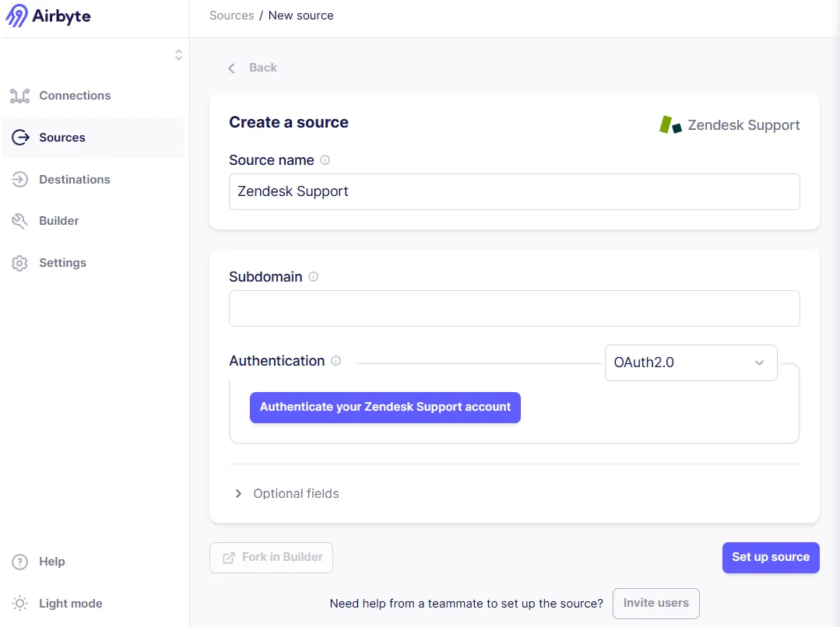Click the Zendesk Support logo icon

670,124
